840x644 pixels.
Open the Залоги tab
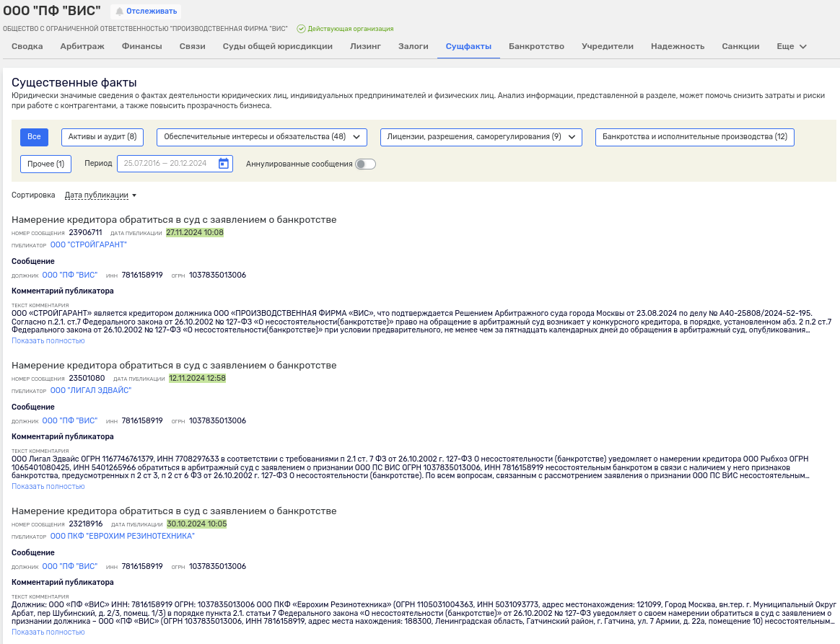pyautogui.click(x=413, y=47)
